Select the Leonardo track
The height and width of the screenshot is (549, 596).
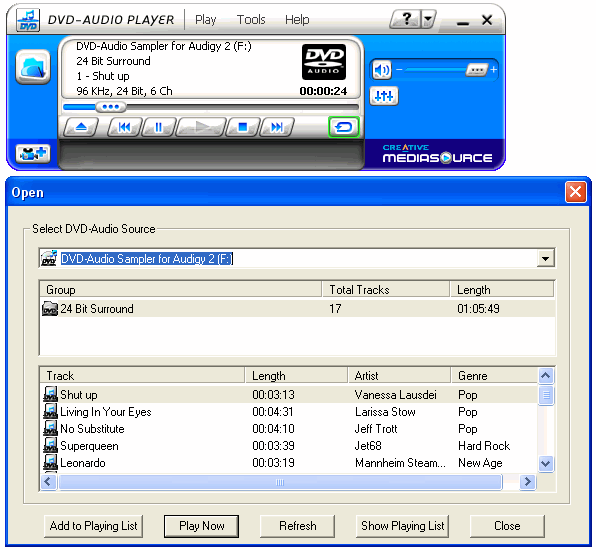click(x=289, y=463)
